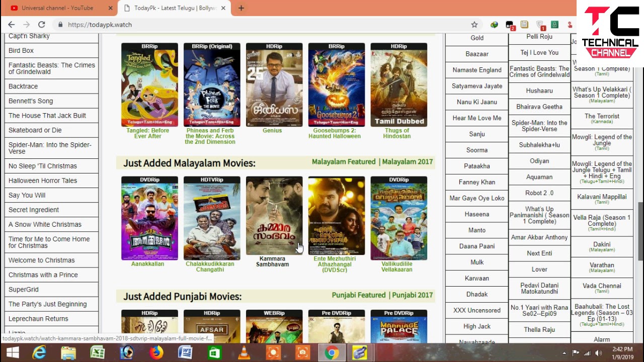
Task: Launch Internet Explorer from the taskbar
Action: [39, 353]
